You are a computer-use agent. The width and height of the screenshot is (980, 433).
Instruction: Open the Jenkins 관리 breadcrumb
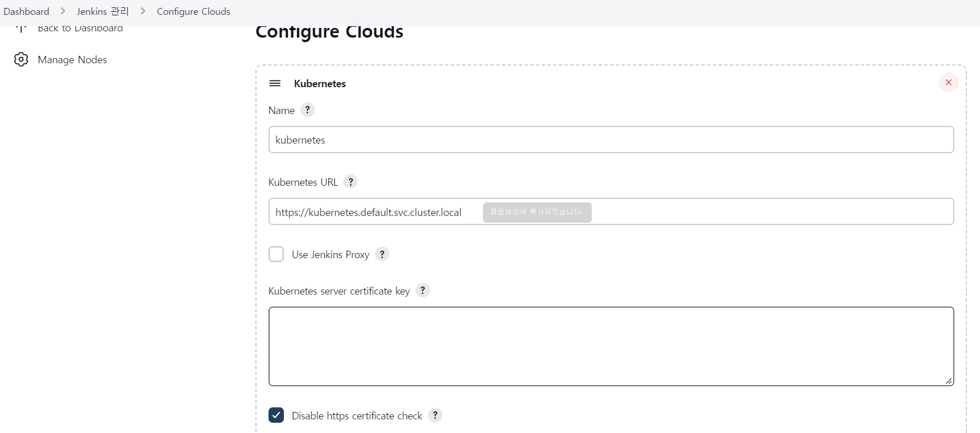(103, 11)
